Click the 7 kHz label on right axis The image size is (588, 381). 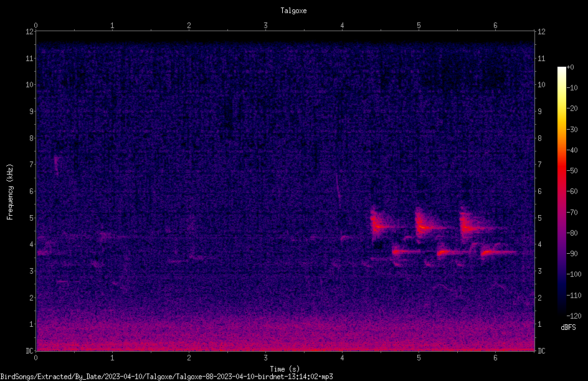tap(539, 165)
